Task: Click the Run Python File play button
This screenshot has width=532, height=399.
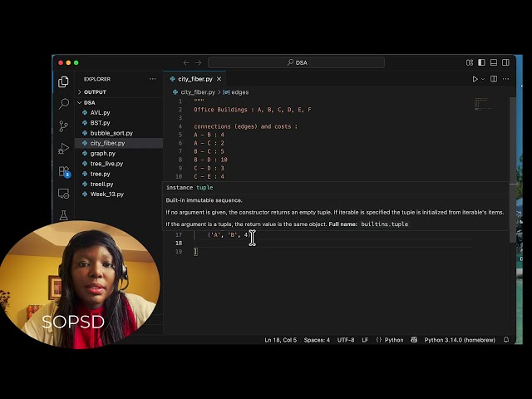Action: click(x=475, y=79)
